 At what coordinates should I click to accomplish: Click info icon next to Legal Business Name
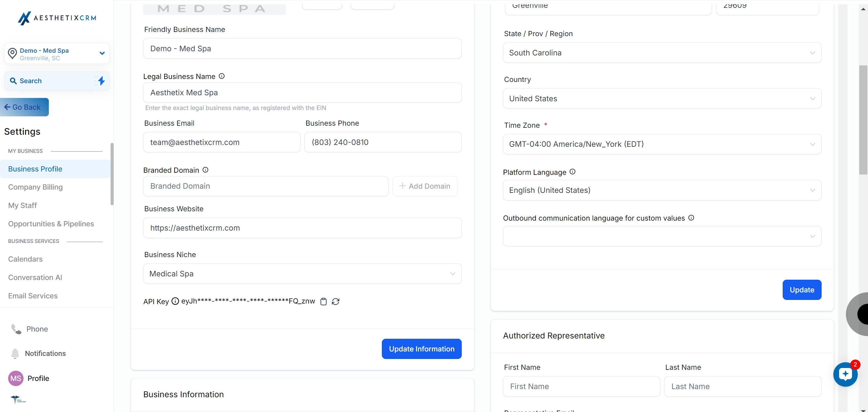click(x=222, y=76)
